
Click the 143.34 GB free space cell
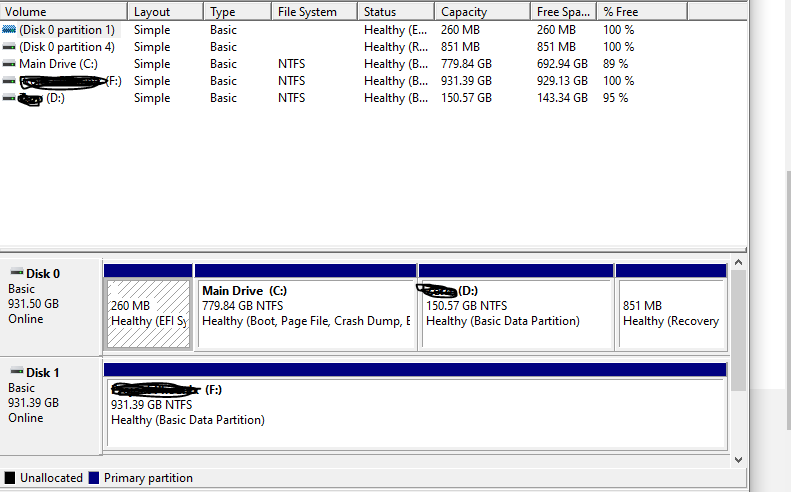[x=562, y=98]
